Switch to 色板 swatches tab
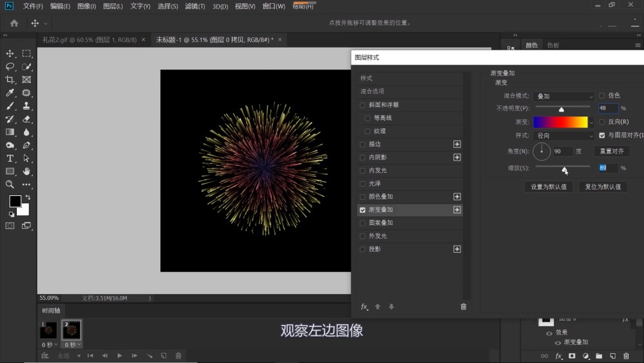The width and height of the screenshot is (644, 363). pyautogui.click(x=553, y=45)
